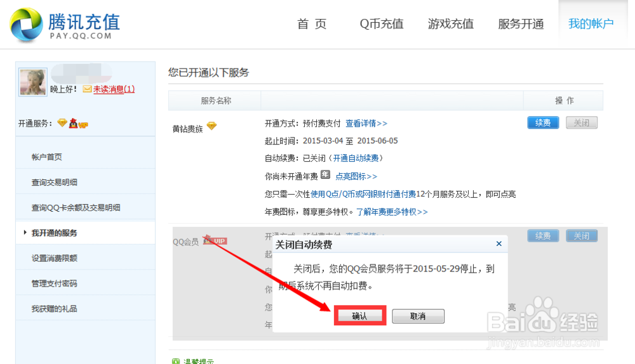Click the 开通自动续费 link
Image resolution: width=635 pixels, height=364 pixels.
coord(356,158)
